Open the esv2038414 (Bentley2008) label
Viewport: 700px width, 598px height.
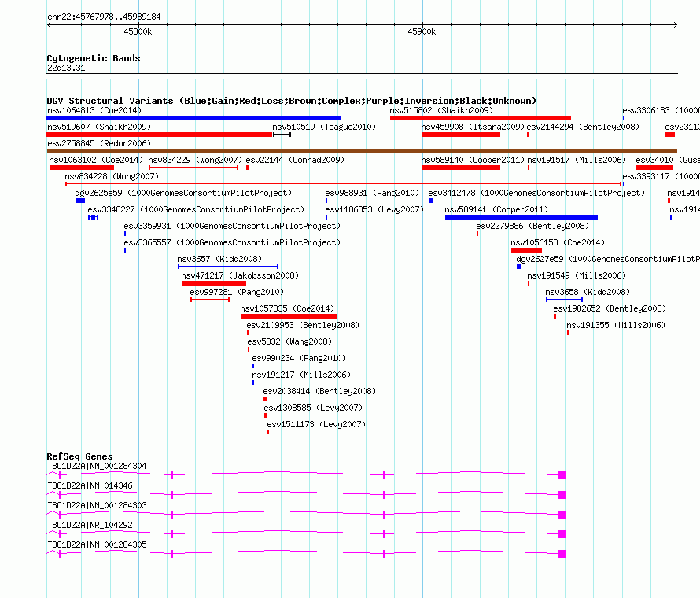click(319, 391)
